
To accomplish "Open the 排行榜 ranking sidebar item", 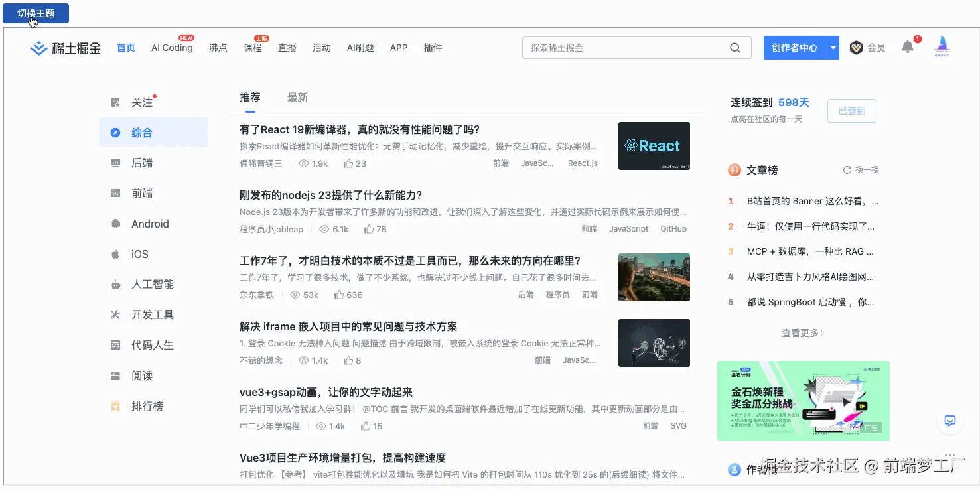I will tap(147, 406).
